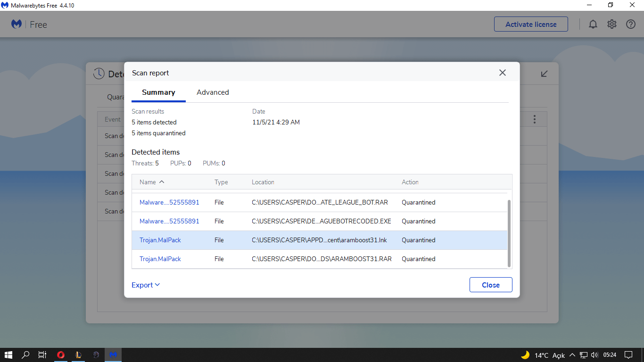Click Quarantined status for aramboost31.lnk row
Image resolution: width=644 pixels, height=362 pixels.
click(419, 240)
